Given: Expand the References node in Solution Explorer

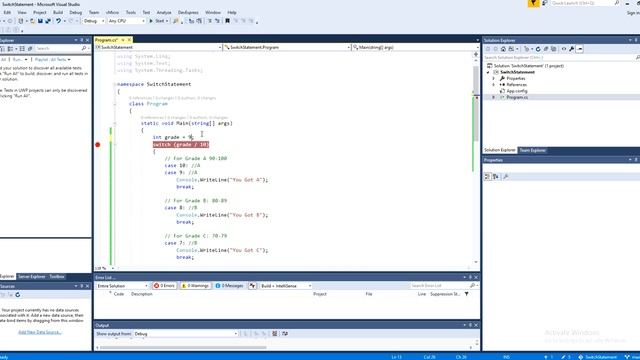Looking at the screenshot, I should 493,85.
